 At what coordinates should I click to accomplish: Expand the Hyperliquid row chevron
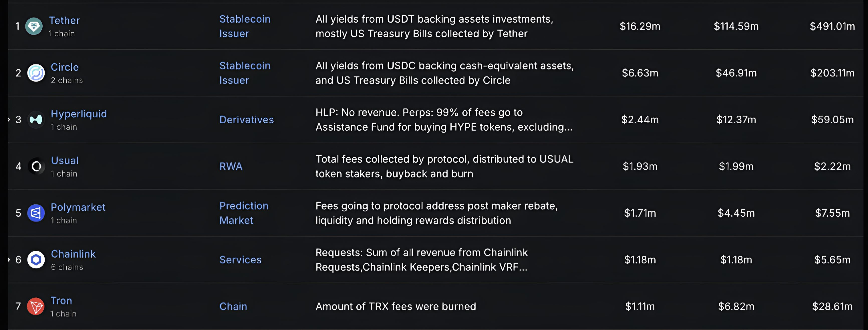(9, 119)
